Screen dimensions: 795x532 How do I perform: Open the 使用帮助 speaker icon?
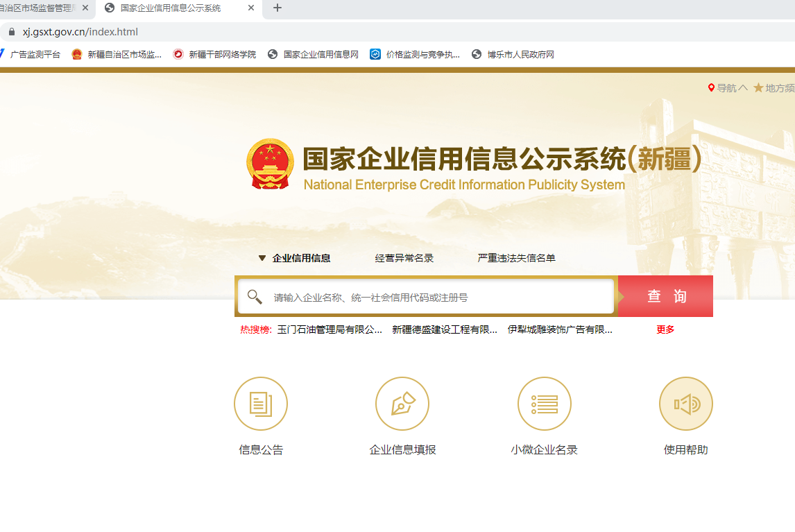point(685,404)
